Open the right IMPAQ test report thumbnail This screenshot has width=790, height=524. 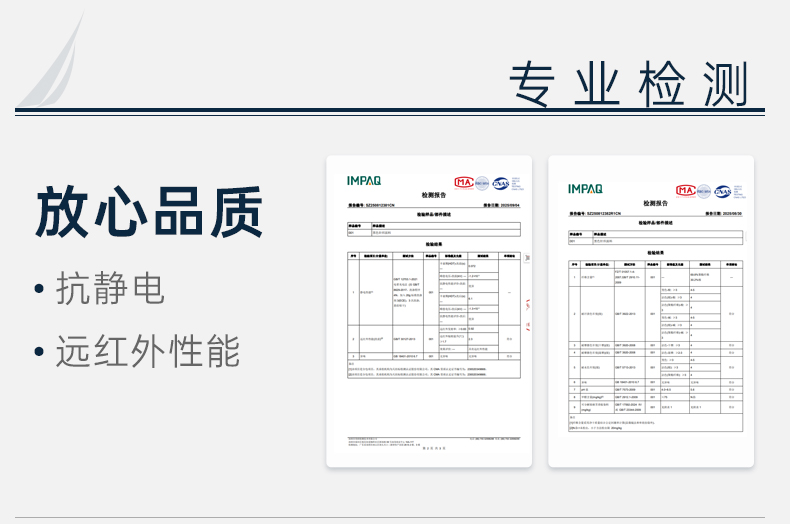(651, 311)
